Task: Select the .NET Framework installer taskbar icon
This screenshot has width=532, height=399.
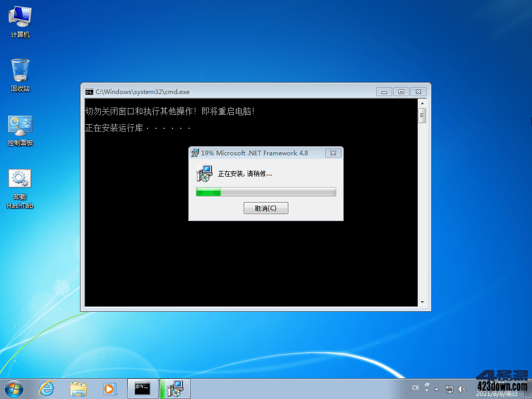Action: [175, 389]
